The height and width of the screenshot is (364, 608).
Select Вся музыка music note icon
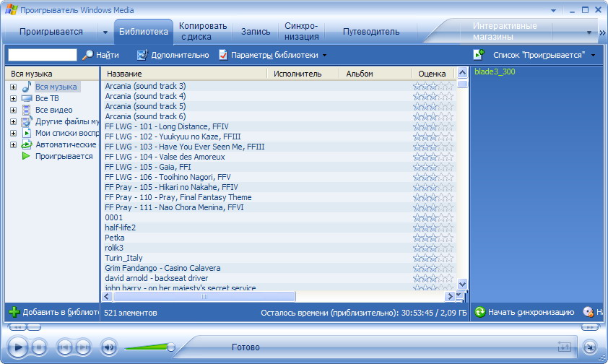tap(27, 87)
